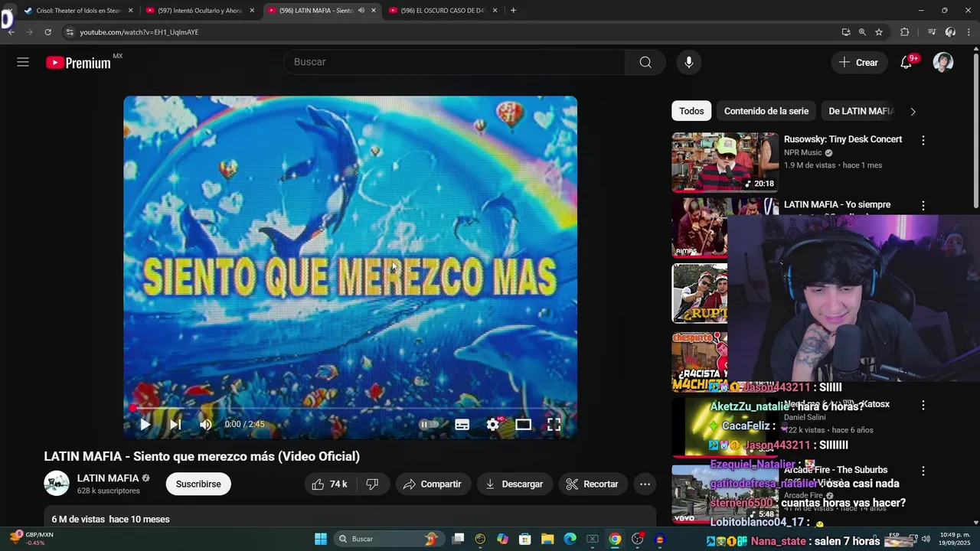Switch to theater mode

tap(523, 424)
